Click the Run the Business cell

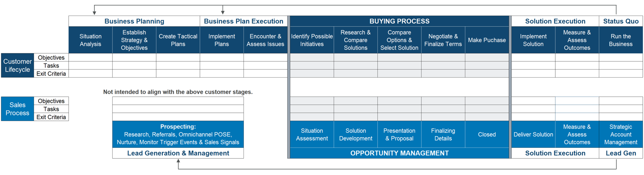tap(620, 40)
